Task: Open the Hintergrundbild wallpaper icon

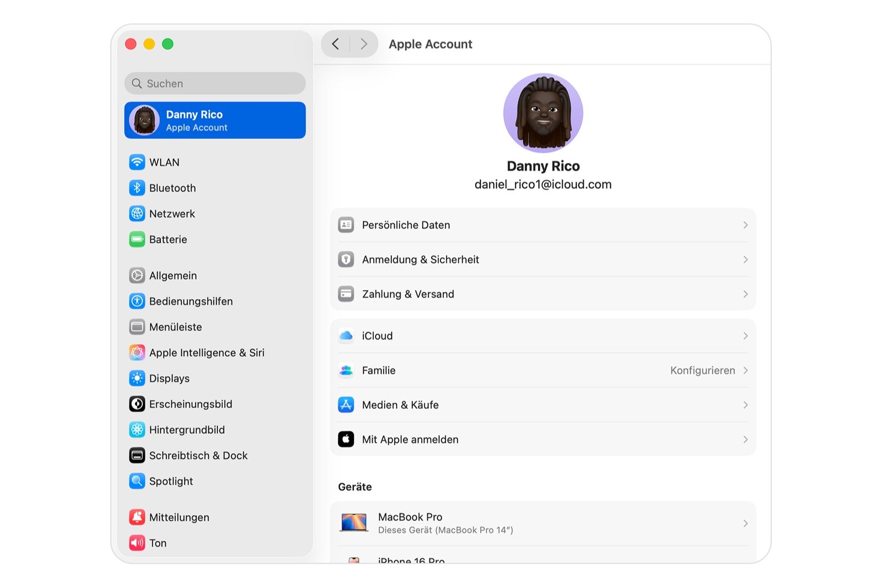Action: tap(137, 430)
